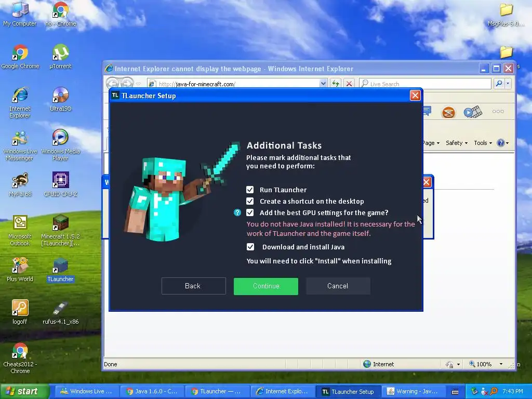This screenshot has width=532, height=399.
Task: Select the Internet Explorer desktop shortcut
Action: pyautogui.click(x=20, y=103)
